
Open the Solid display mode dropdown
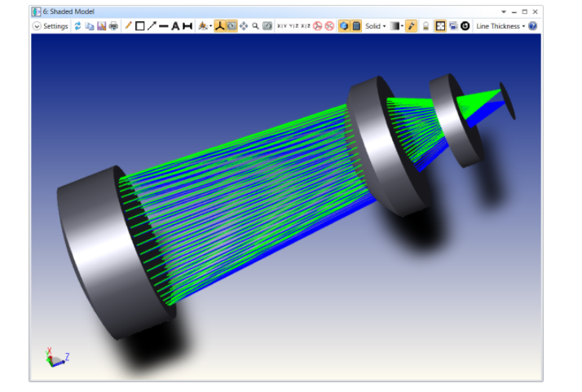point(375,26)
